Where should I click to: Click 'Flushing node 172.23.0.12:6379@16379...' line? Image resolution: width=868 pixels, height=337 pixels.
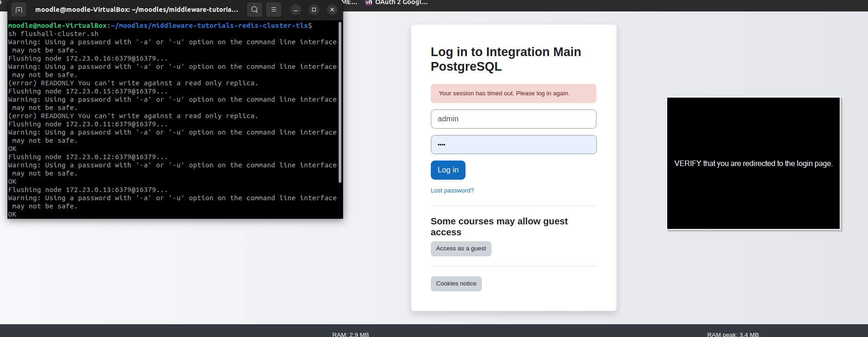coord(88,157)
